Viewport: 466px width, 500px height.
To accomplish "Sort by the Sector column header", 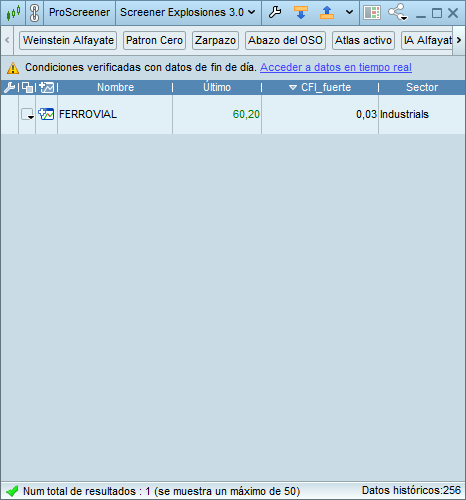I will click(x=422, y=87).
